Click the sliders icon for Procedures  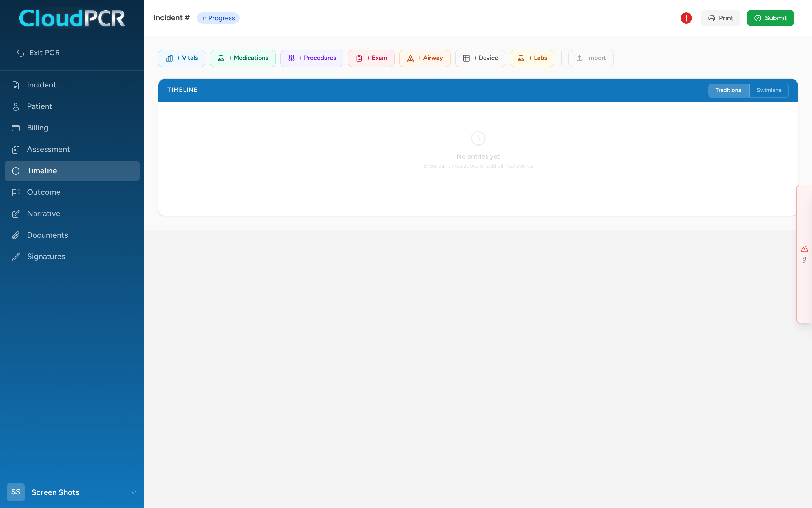291,58
